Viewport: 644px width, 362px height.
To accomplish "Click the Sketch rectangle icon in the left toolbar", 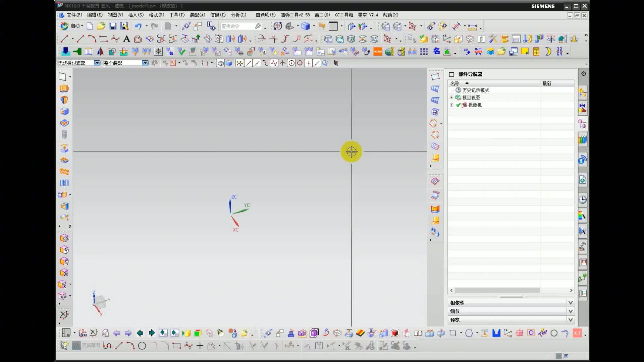I will tap(62, 77).
